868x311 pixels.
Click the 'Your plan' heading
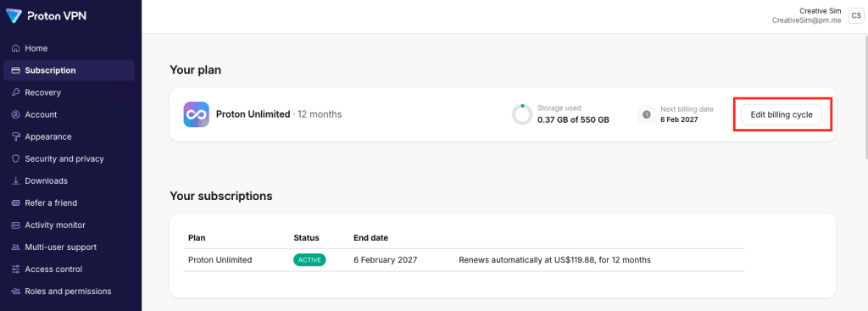point(196,70)
